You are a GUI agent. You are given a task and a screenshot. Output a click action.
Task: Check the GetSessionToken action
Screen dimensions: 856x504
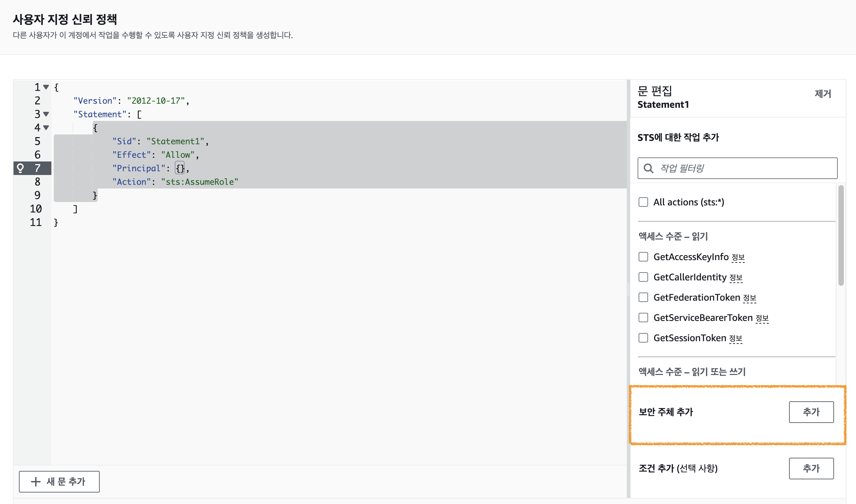pyautogui.click(x=643, y=338)
